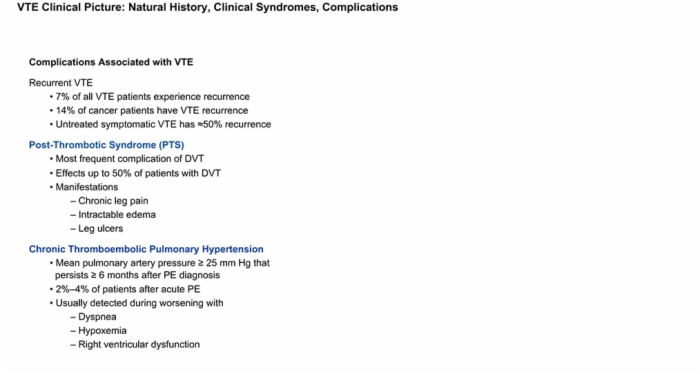Click the "Recurrent VTE" subheading

(x=61, y=83)
